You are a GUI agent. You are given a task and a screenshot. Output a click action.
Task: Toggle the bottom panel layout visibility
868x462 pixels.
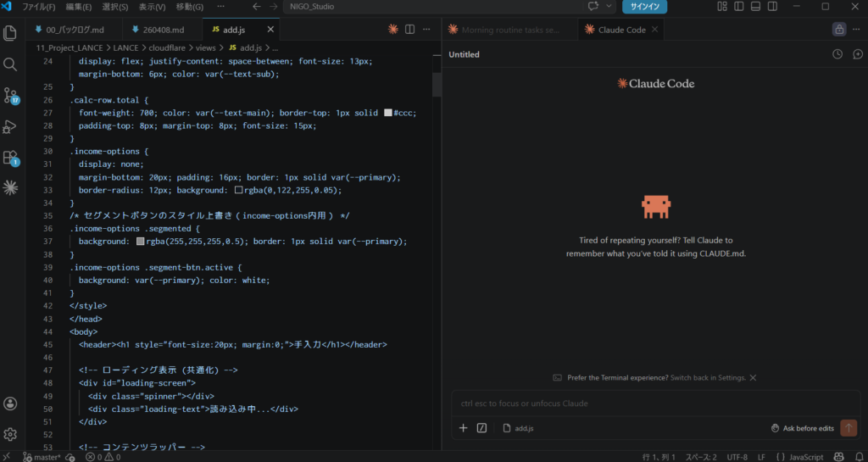[x=739, y=7]
